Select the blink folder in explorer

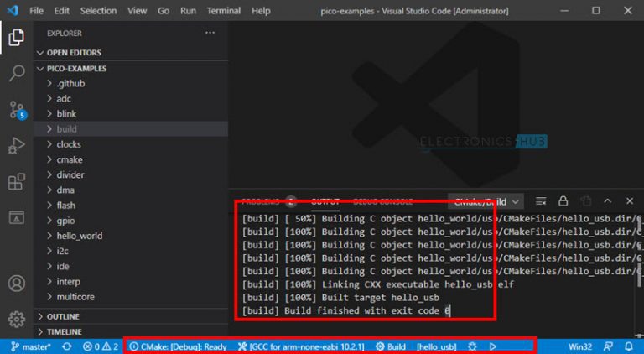[66, 114]
